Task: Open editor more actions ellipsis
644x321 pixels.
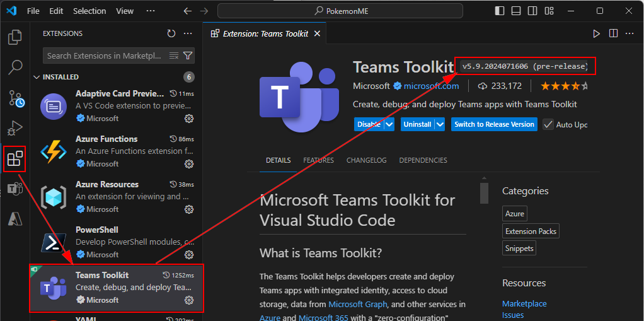Action: 630,33
